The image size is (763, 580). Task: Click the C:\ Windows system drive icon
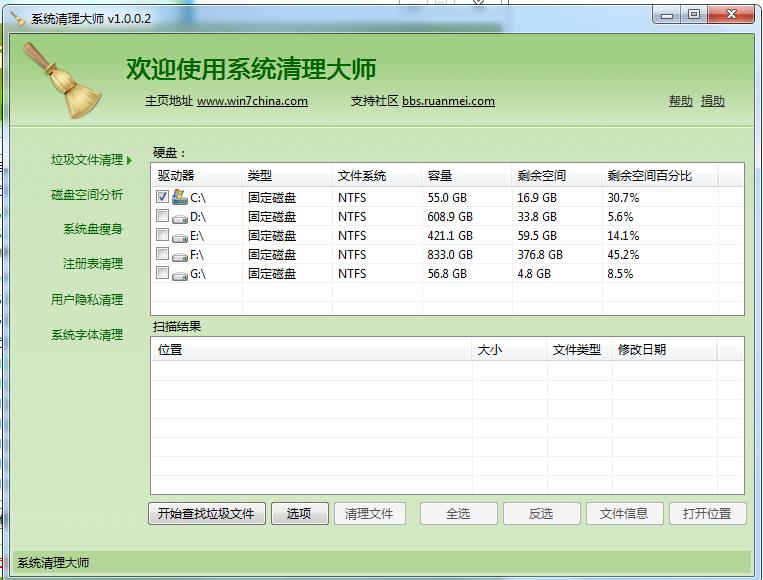click(180, 197)
